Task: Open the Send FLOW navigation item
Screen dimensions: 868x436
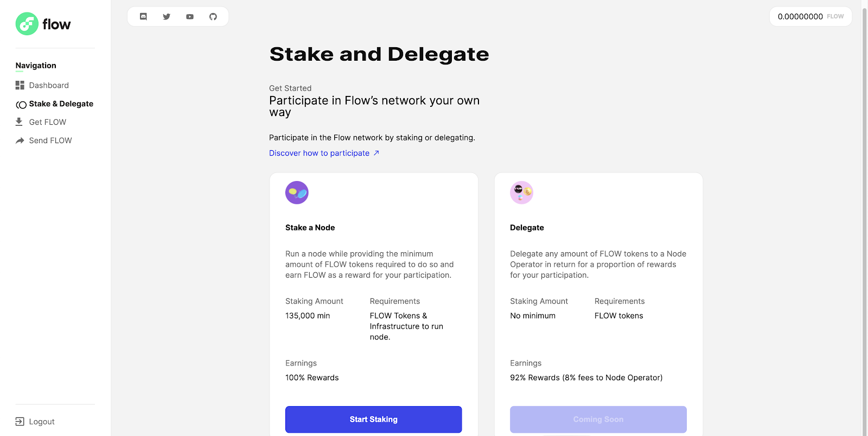Action: pyautogui.click(x=50, y=140)
